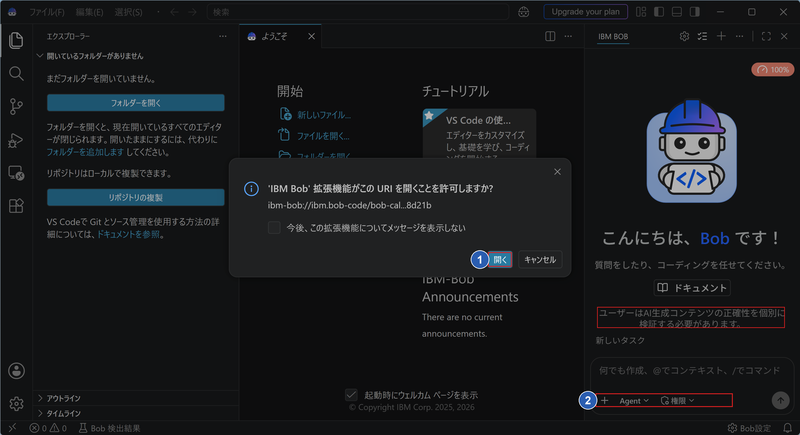Open Bob 検出結果 in status bar
800x435 pixels.
coord(109,428)
